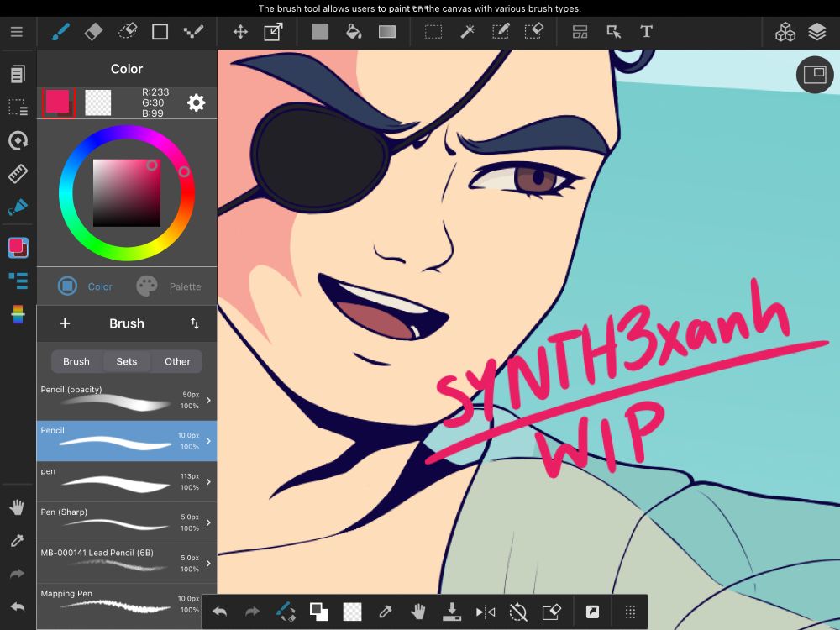Select the Sets segment tab
Viewport: 840px width, 630px height.
pyautogui.click(x=127, y=361)
